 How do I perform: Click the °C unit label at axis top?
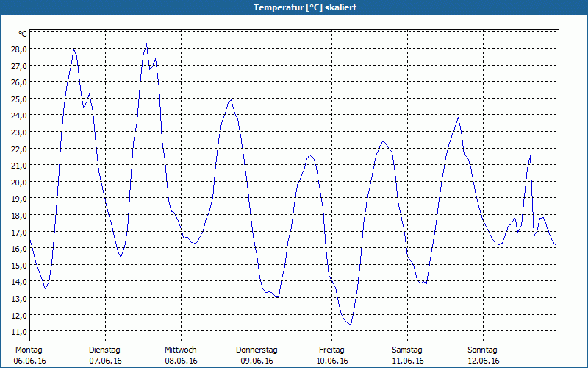[23, 34]
